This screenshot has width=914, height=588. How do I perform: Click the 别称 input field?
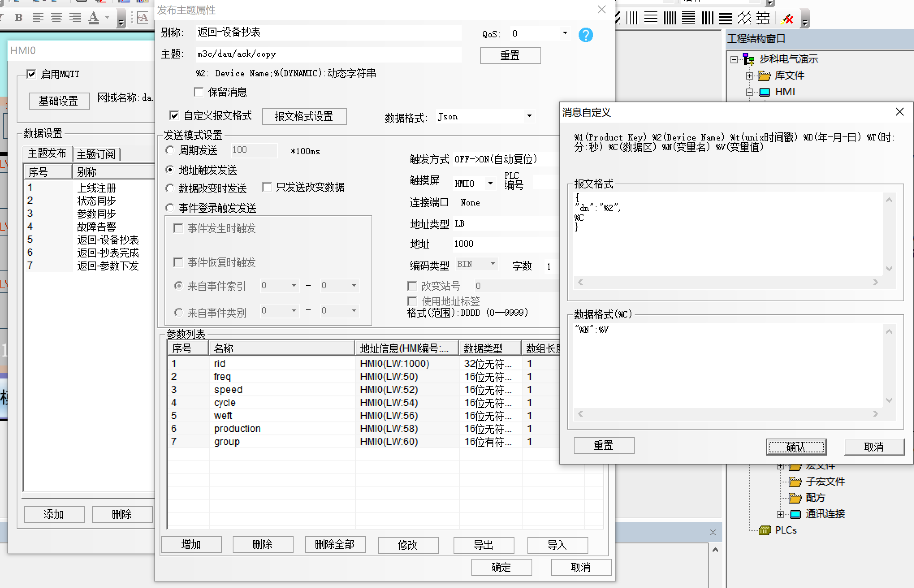click(328, 32)
